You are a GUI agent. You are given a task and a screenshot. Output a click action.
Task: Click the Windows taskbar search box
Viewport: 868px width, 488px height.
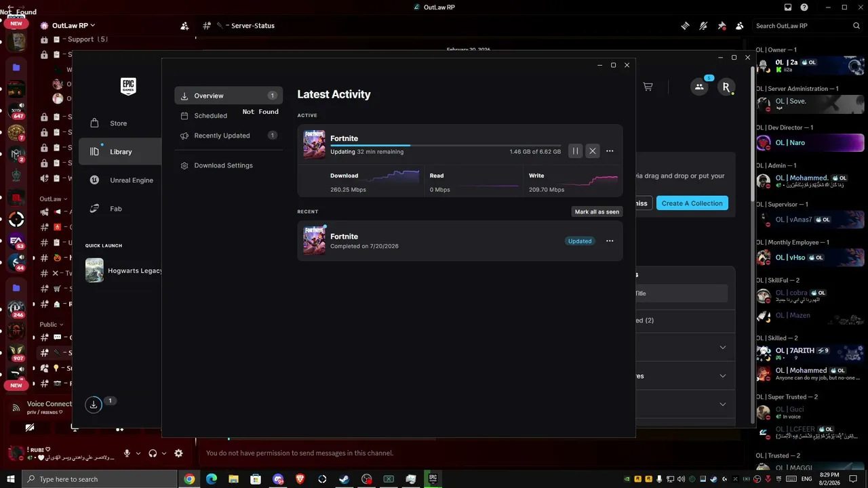pyautogui.click(x=100, y=479)
